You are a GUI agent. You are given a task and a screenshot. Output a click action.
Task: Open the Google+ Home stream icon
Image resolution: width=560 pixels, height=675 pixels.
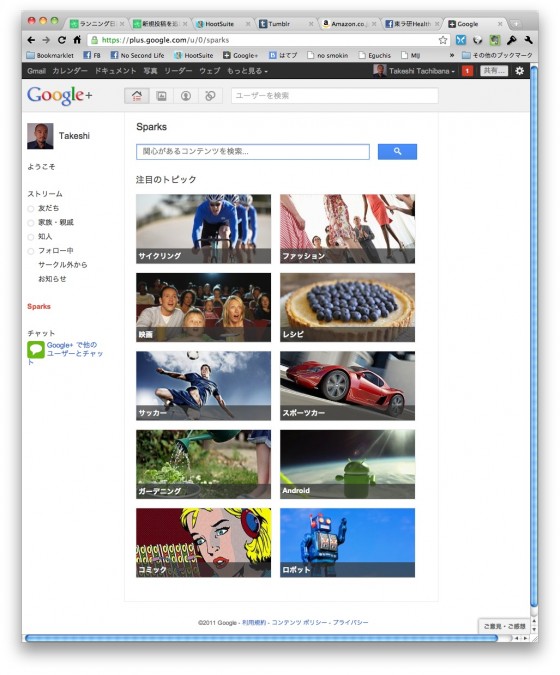[x=137, y=96]
